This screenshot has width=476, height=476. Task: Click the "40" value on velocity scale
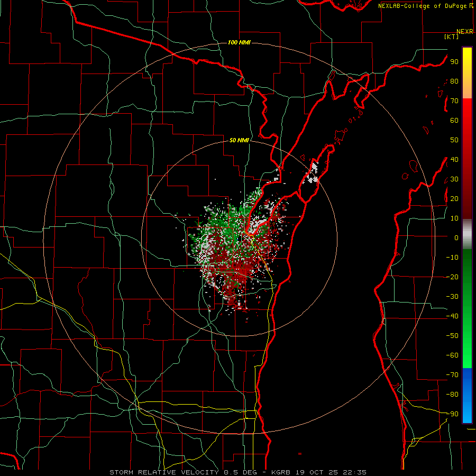(x=454, y=159)
